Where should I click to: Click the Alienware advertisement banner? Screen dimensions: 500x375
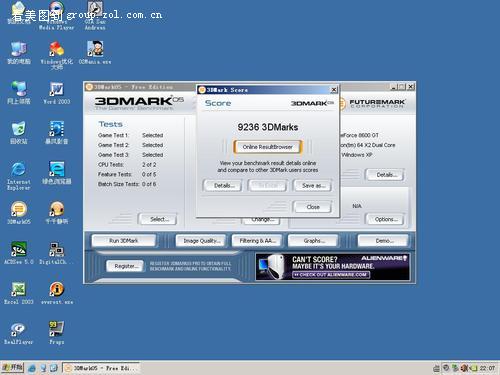[333, 267]
